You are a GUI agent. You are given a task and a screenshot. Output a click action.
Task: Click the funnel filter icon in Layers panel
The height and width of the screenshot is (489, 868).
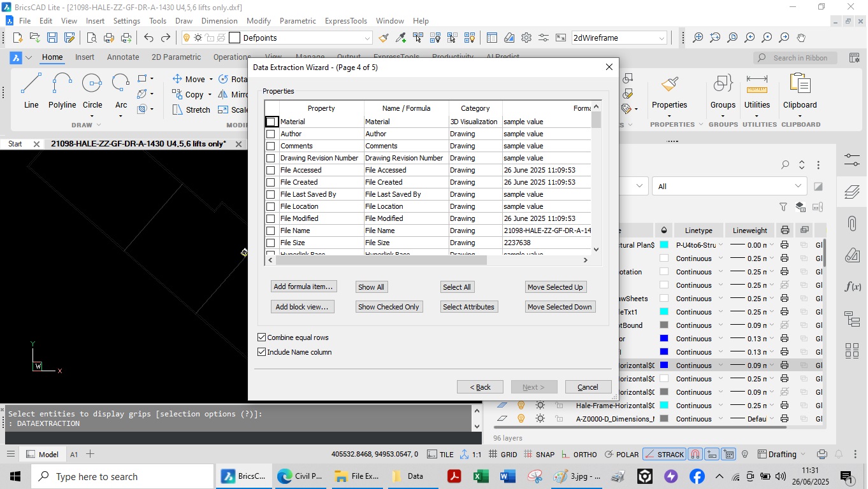pos(783,207)
